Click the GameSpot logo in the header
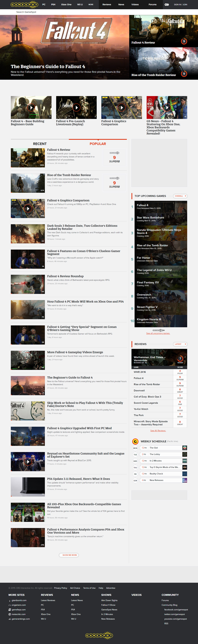198x644 pixels. [x=25, y=4]
